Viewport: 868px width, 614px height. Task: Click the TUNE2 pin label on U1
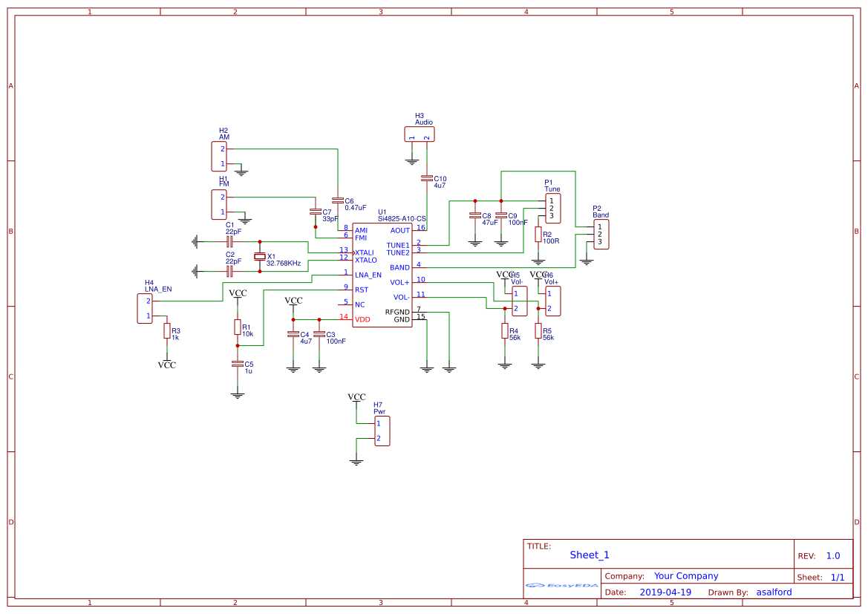click(398, 253)
